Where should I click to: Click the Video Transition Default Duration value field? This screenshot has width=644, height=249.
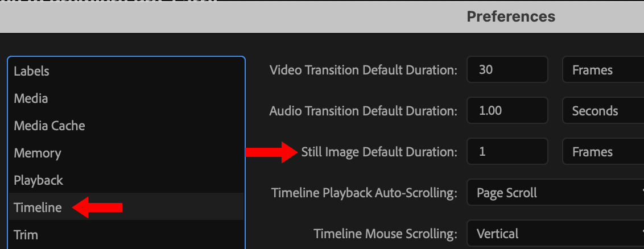pyautogui.click(x=507, y=70)
